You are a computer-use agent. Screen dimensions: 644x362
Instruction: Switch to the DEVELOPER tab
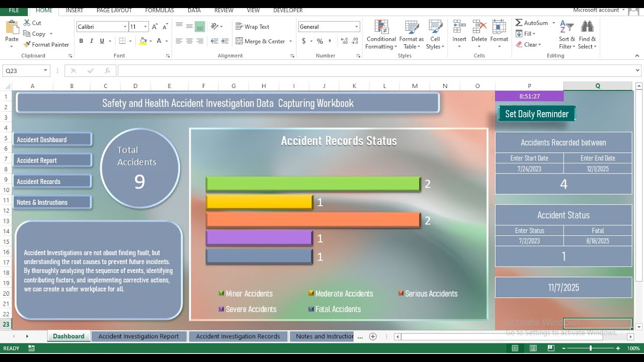pos(288,10)
